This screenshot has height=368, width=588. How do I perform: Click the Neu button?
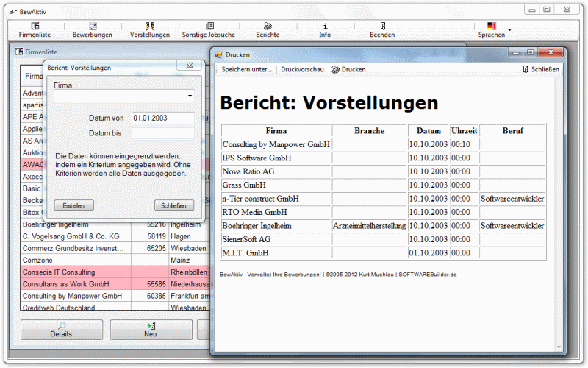(151, 330)
